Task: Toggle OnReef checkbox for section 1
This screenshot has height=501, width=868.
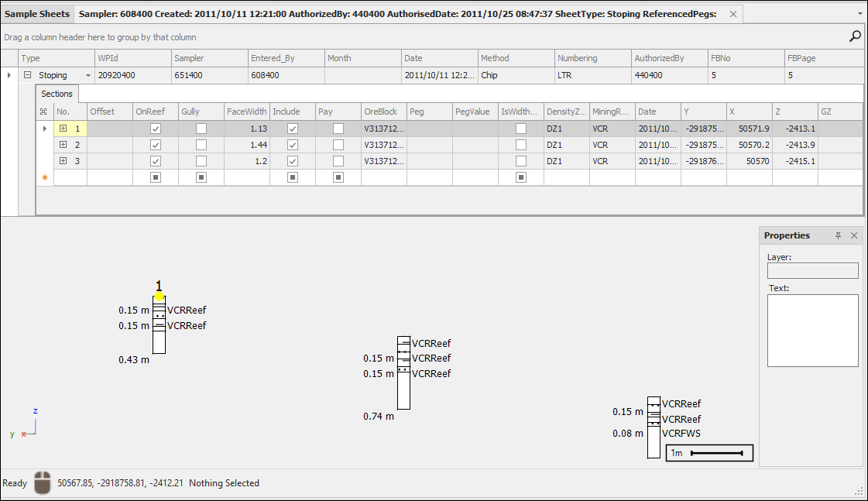Action: (156, 129)
